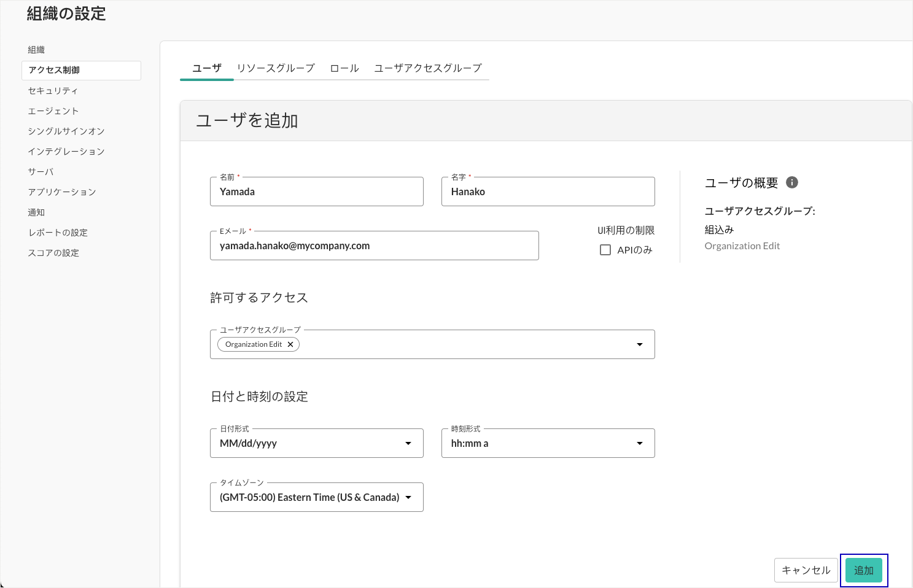Image resolution: width=913 pixels, height=588 pixels.
Task: Switch to the ロール tab
Action: (x=344, y=68)
